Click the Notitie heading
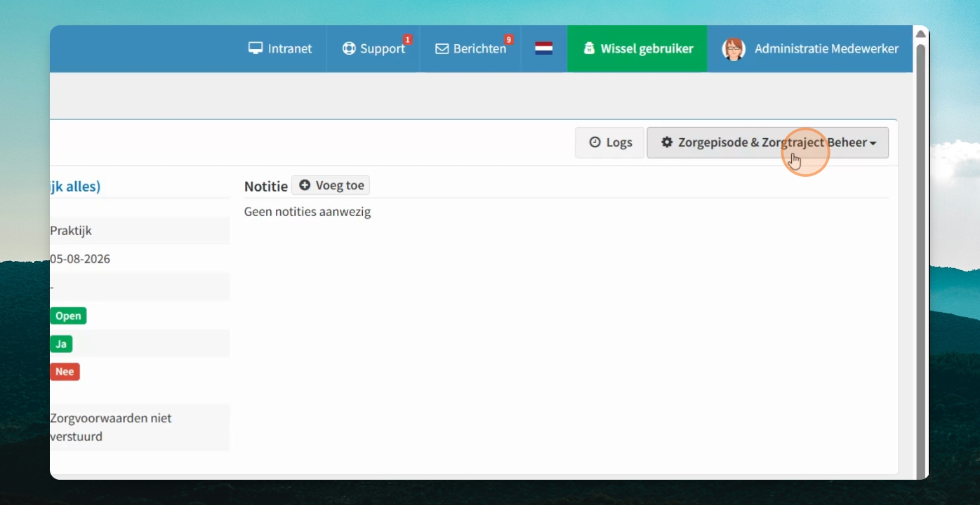This screenshot has width=980, height=505. [x=266, y=186]
